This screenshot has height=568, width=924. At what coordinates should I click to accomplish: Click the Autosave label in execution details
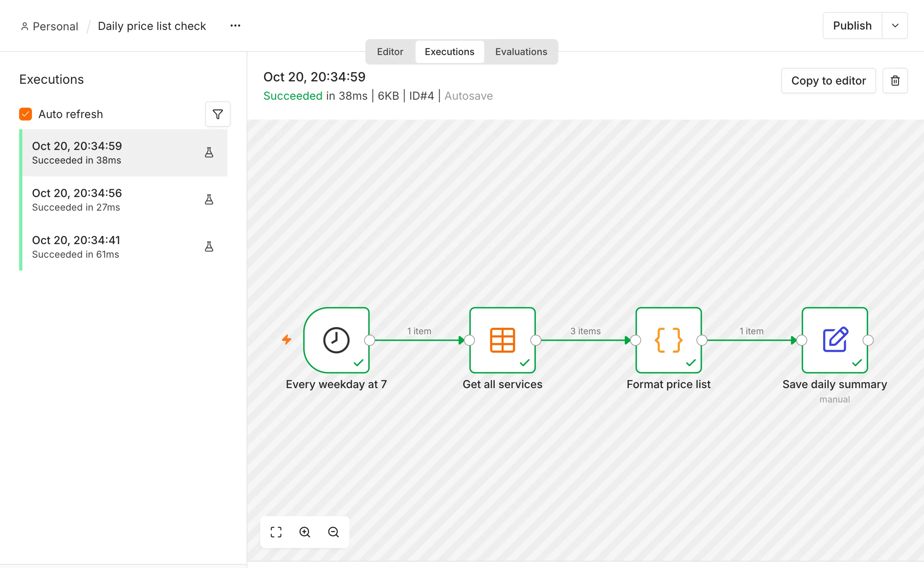coord(468,96)
